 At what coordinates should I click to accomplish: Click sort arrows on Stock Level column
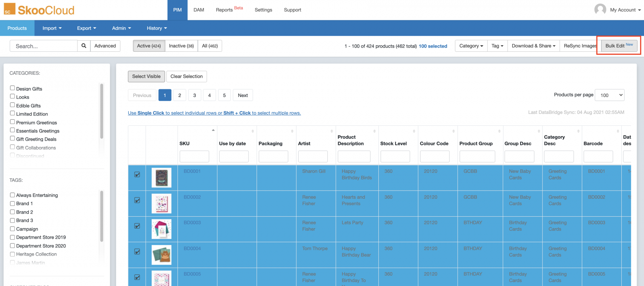(414, 131)
